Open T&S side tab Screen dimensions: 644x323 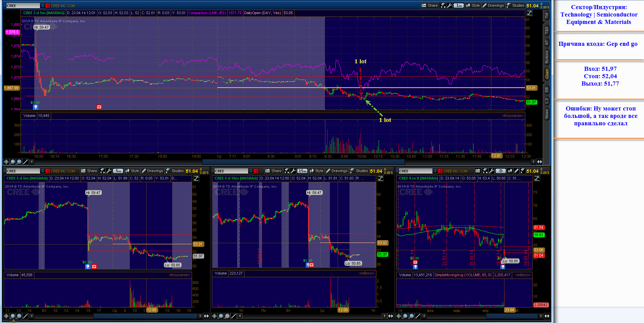[547, 31]
